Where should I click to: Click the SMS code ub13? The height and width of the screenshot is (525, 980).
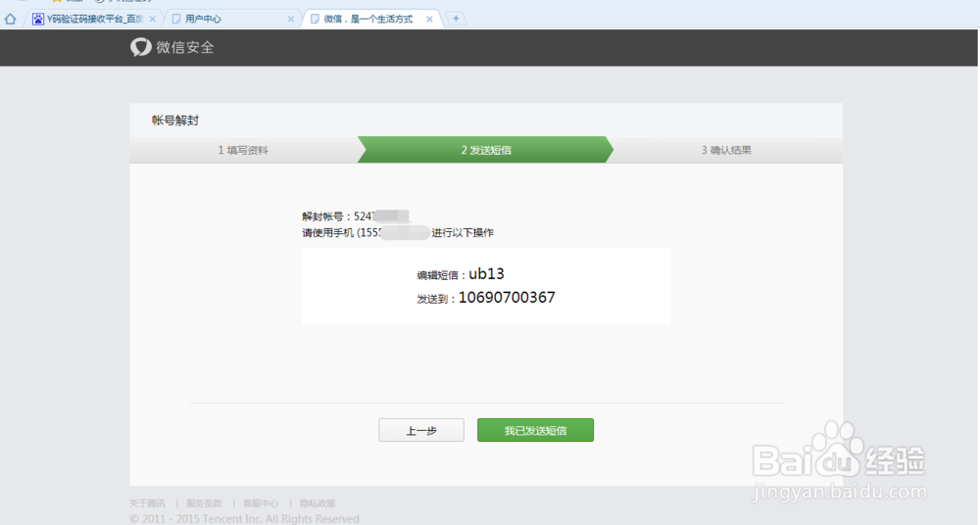pyautogui.click(x=486, y=273)
